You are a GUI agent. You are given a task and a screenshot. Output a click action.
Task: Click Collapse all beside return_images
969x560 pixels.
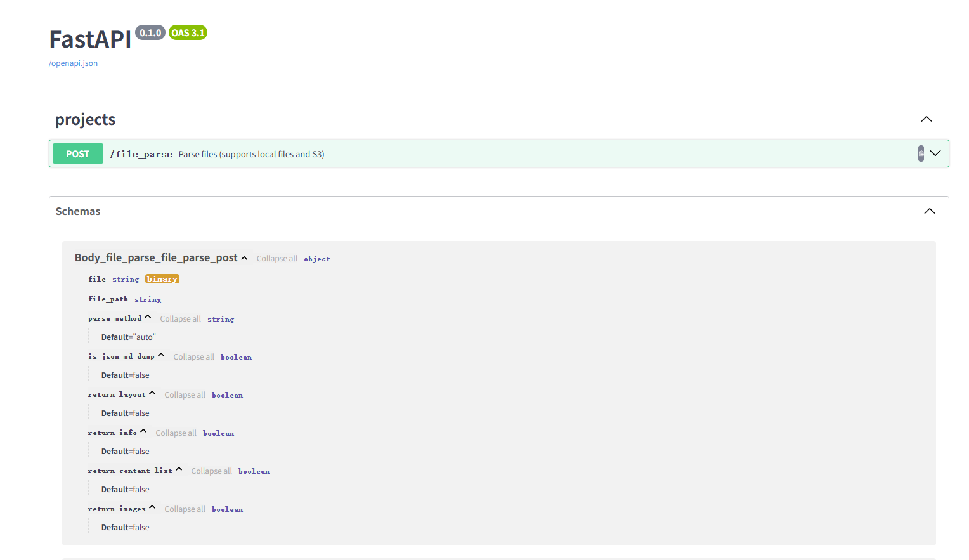pos(185,509)
